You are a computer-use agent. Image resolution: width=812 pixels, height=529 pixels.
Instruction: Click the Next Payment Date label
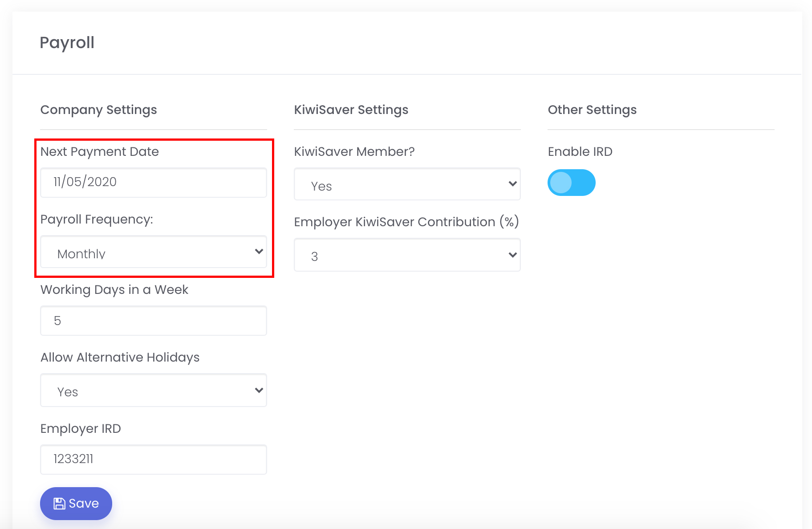[x=100, y=152]
